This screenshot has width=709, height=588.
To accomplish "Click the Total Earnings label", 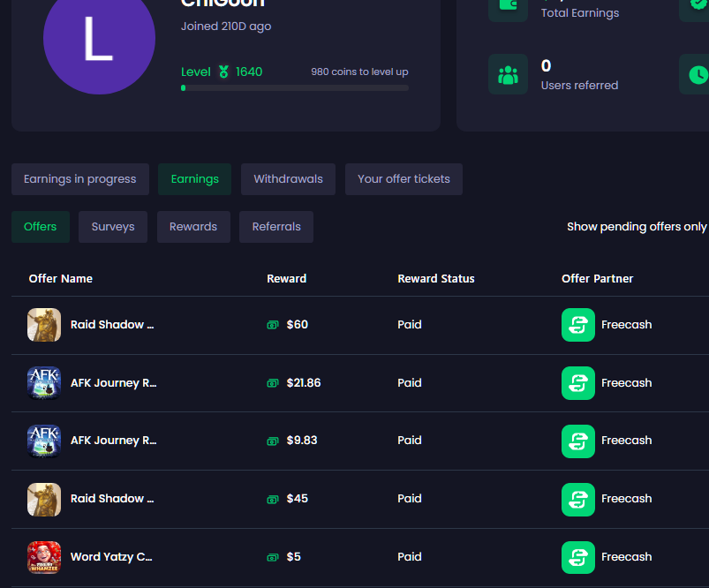I will click(x=580, y=13).
